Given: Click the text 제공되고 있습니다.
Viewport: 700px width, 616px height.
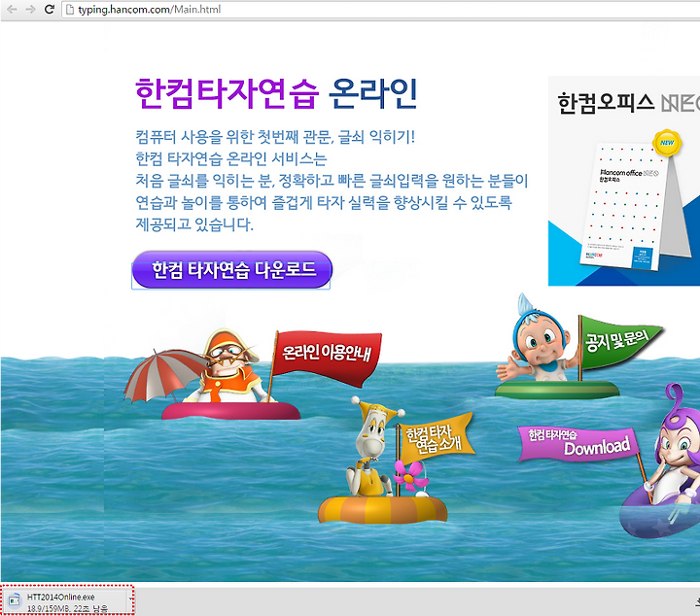Looking at the screenshot, I should click(x=194, y=223).
